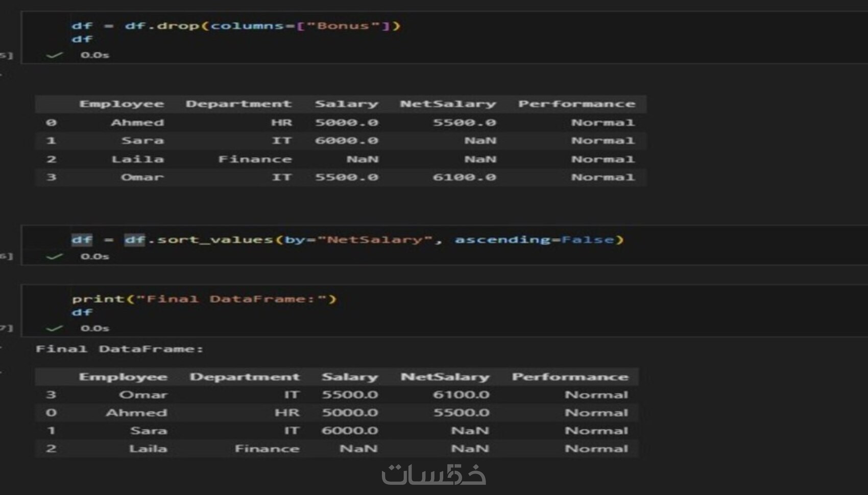Click the Final DataFrame: output text
The image size is (868, 495).
tap(119, 349)
